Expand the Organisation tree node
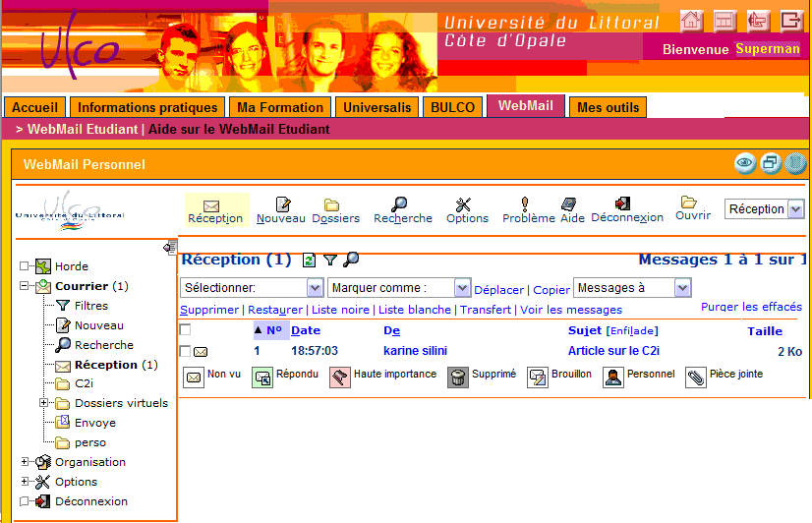This screenshot has width=812, height=523. pyautogui.click(x=25, y=461)
